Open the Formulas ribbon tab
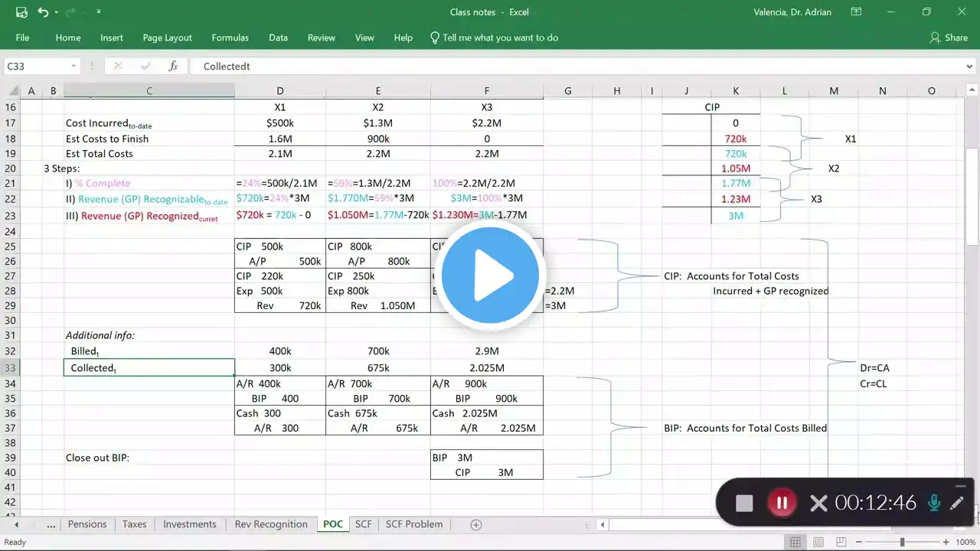The image size is (980, 551). pyautogui.click(x=230, y=37)
